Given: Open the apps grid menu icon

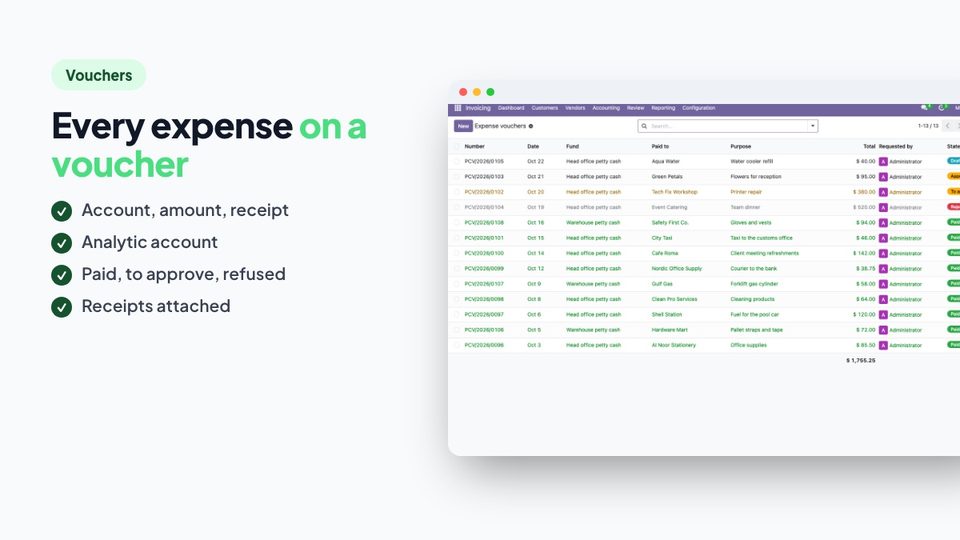Looking at the screenshot, I should [457, 108].
